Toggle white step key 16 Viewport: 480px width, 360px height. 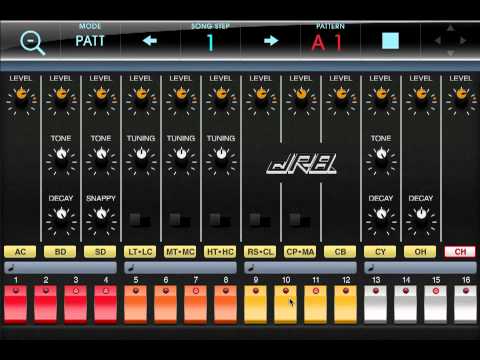[x=465, y=304]
